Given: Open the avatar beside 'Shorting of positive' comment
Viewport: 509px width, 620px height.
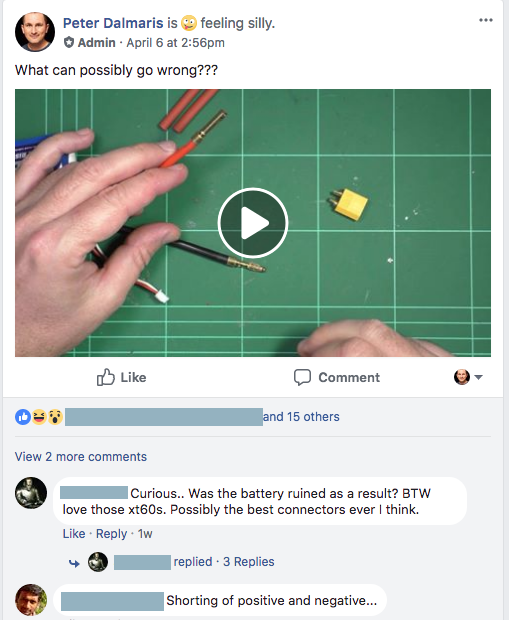Looking at the screenshot, I should pos(31,600).
